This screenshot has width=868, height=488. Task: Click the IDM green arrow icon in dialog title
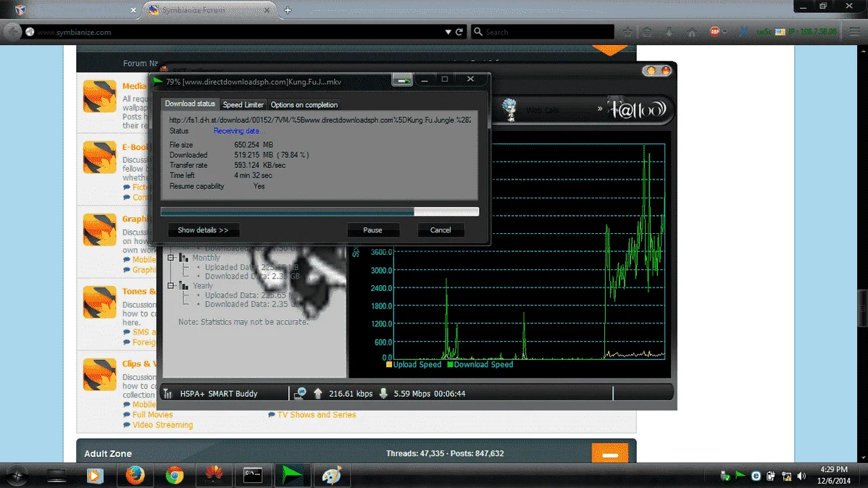158,81
